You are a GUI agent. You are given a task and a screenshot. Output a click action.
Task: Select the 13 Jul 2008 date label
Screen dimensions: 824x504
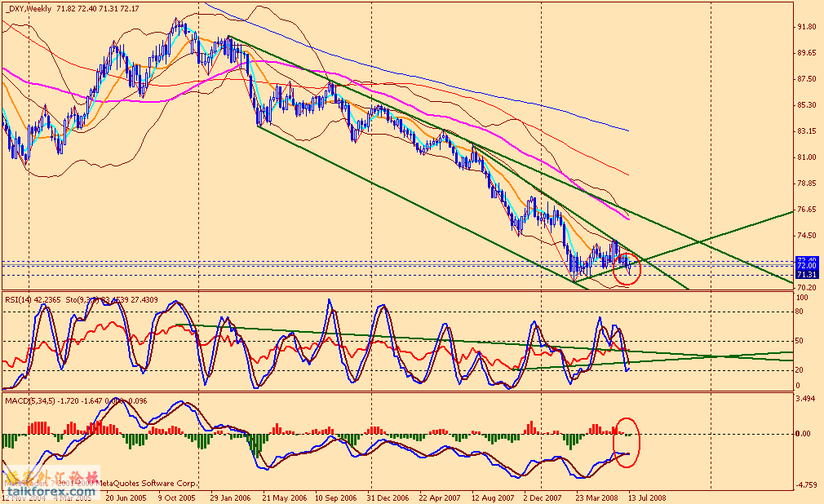point(648,497)
